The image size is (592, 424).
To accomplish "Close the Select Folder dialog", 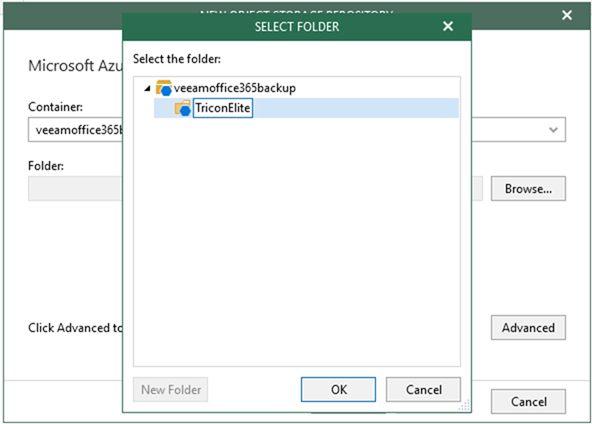I will coord(448,26).
